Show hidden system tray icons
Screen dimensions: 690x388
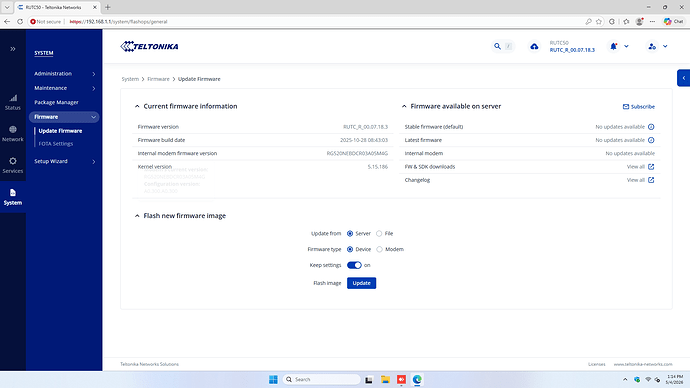click(x=625, y=379)
